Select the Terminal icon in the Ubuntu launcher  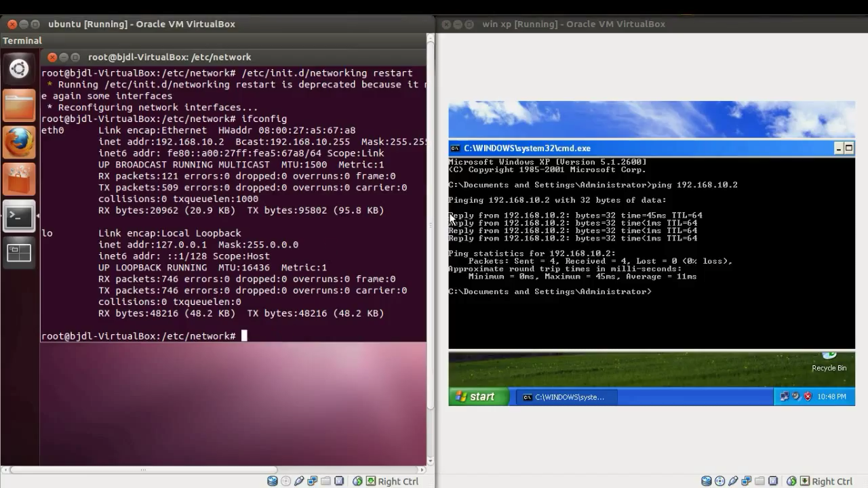pyautogui.click(x=19, y=216)
